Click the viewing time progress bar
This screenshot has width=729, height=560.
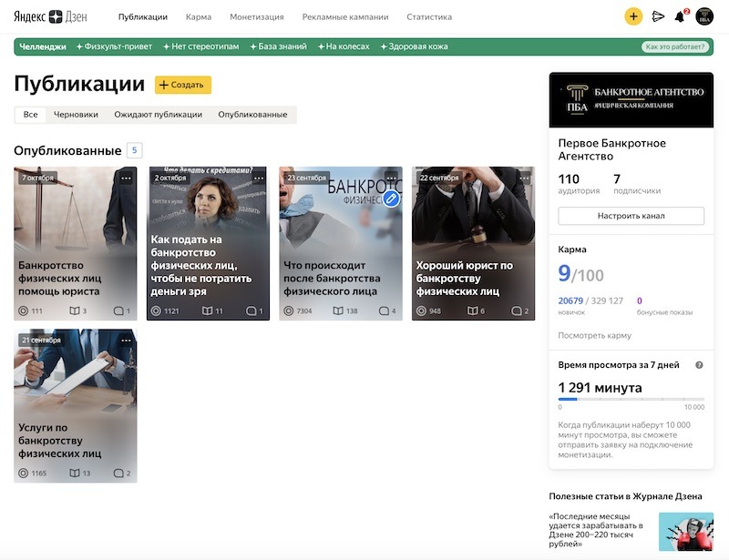[631, 399]
